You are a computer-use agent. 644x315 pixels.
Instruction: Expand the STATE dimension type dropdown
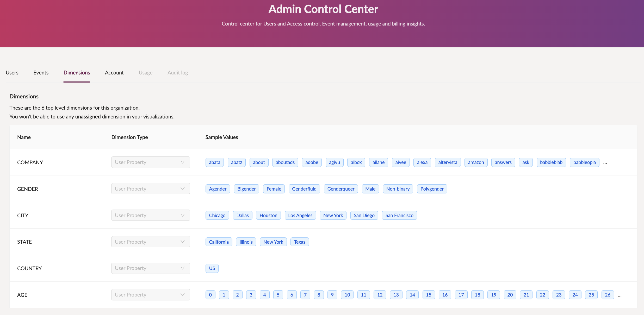coord(150,242)
